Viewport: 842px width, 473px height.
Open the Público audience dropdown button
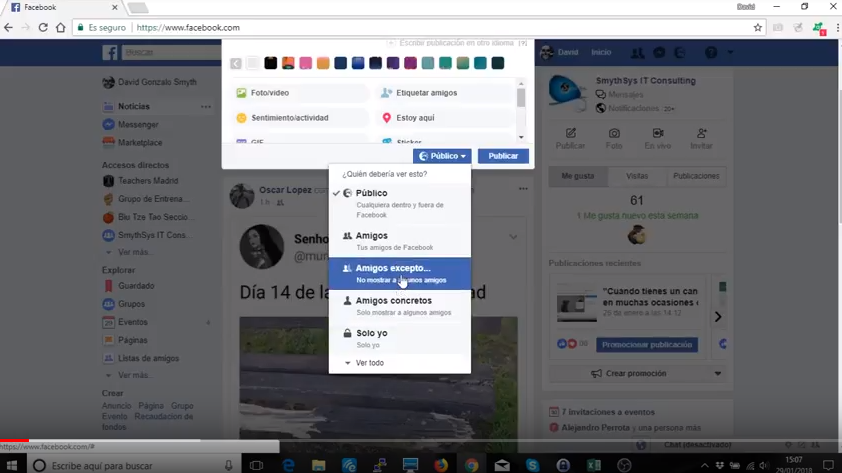[442, 156]
